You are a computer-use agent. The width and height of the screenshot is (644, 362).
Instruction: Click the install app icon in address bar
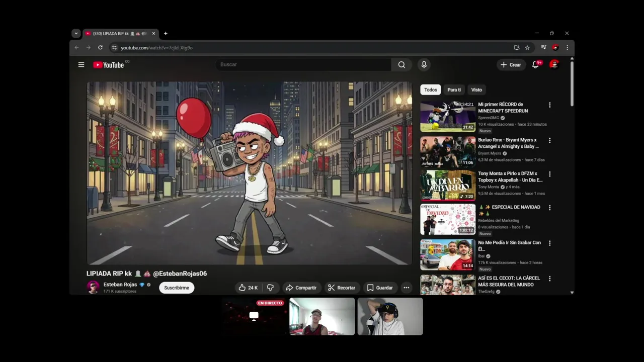click(516, 48)
